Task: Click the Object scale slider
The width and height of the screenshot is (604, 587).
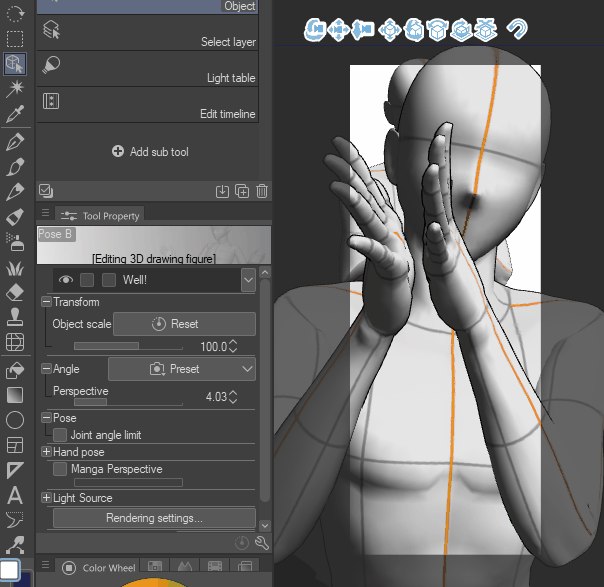Action: pos(128,346)
